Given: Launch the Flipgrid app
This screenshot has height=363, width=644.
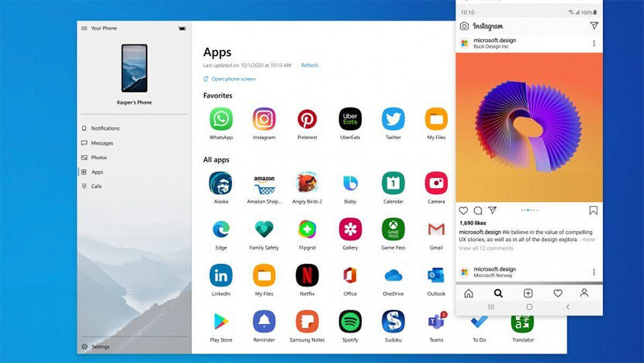Looking at the screenshot, I should coord(307,229).
